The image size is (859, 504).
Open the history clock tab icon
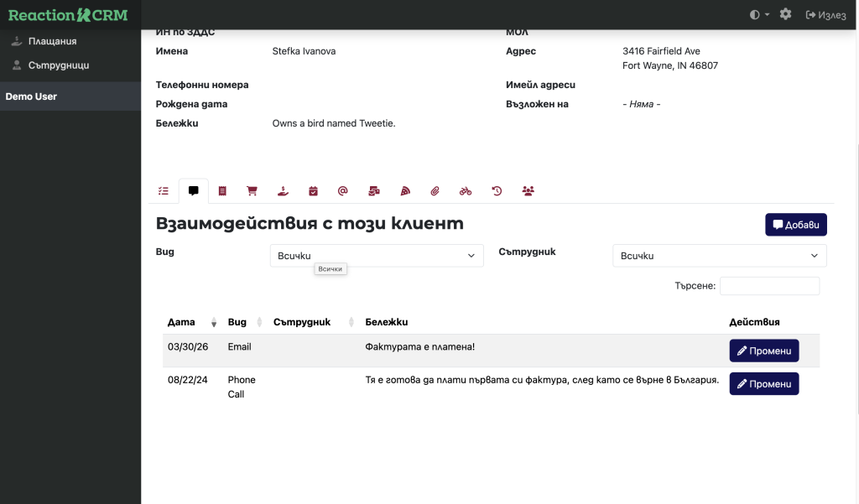click(497, 191)
